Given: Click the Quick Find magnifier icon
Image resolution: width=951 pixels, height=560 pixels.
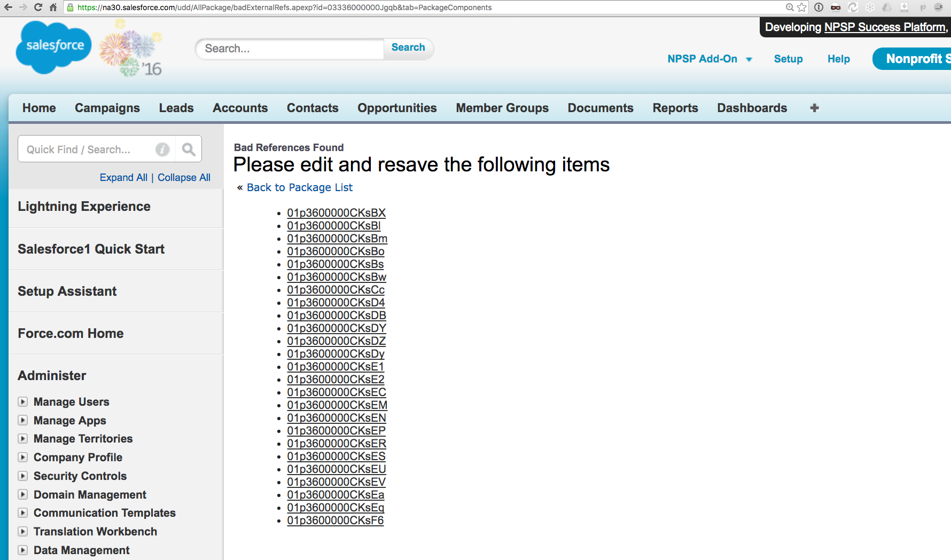Looking at the screenshot, I should 188,149.
